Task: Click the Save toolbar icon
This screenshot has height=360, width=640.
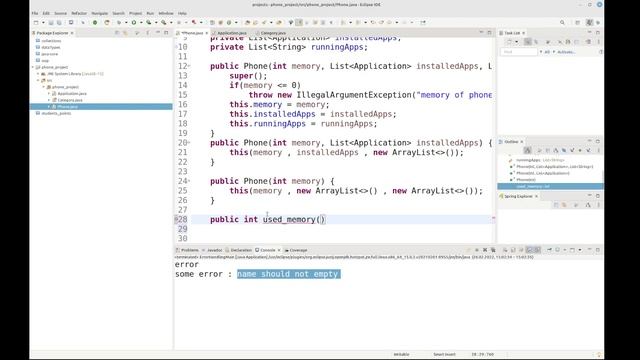Action: coord(51,22)
